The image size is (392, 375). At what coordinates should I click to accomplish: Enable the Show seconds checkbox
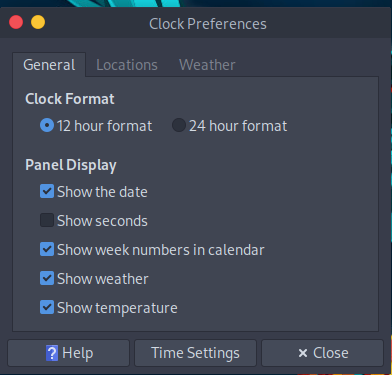click(47, 220)
